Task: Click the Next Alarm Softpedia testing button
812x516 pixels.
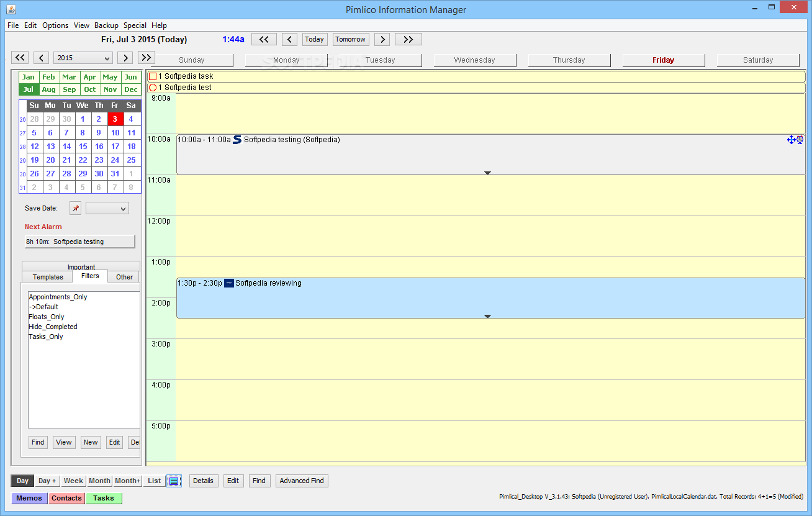Action: pyautogui.click(x=79, y=242)
